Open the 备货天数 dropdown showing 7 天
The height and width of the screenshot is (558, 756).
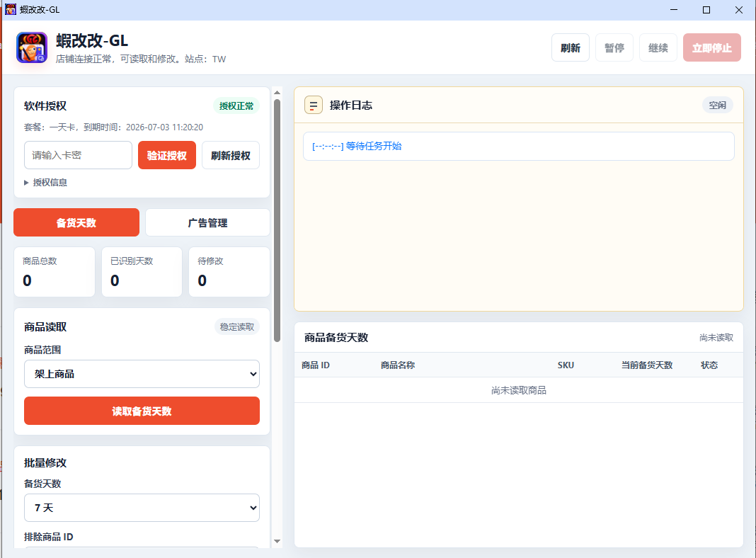(x=142, y=507)
